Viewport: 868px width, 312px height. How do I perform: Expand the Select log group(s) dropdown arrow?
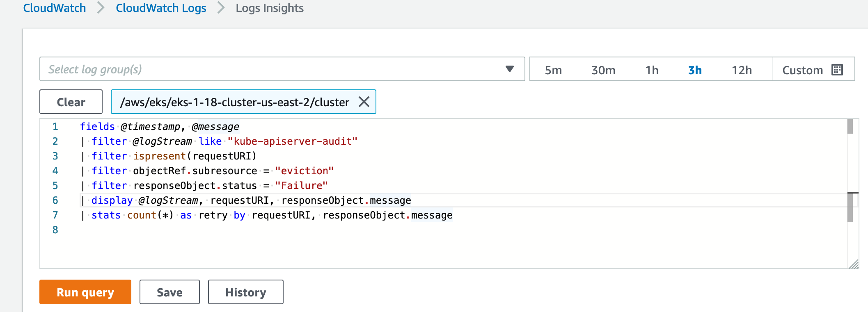(x=510, y=69)
